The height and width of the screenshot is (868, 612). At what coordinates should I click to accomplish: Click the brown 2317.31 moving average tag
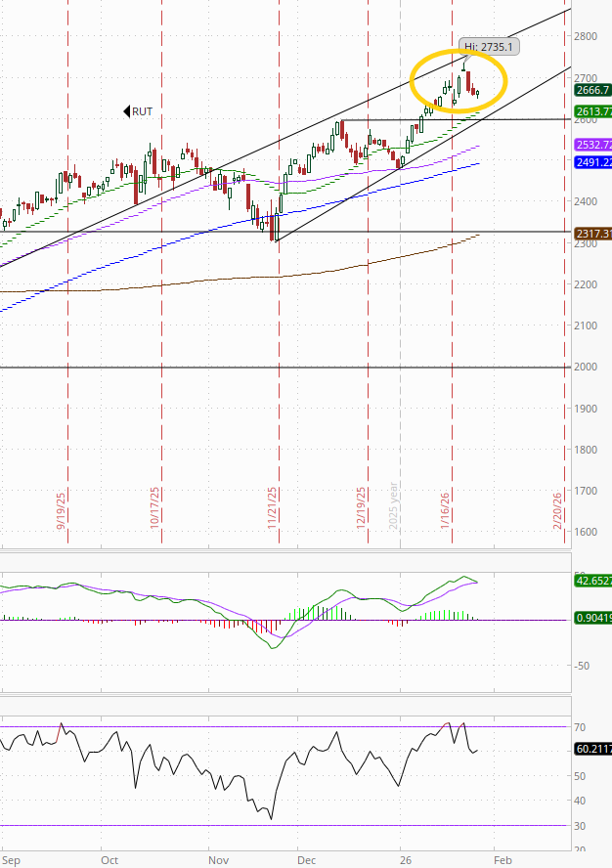click(593, 235)
